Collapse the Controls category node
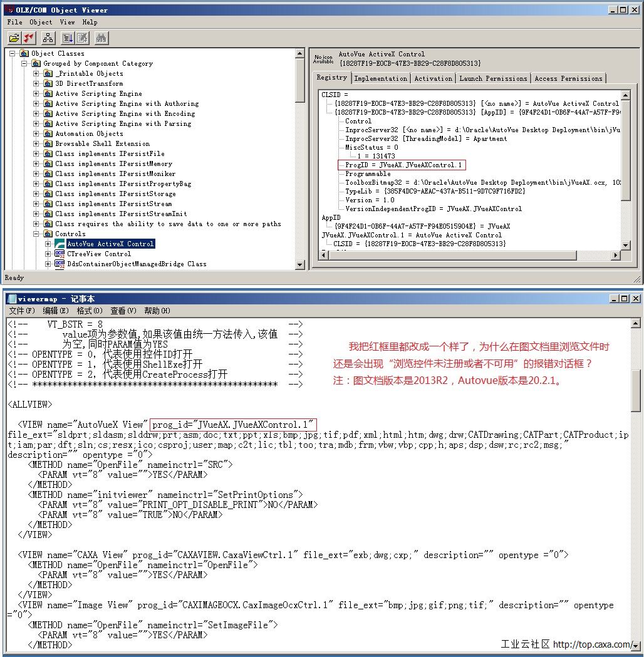 tap(36, 234)
